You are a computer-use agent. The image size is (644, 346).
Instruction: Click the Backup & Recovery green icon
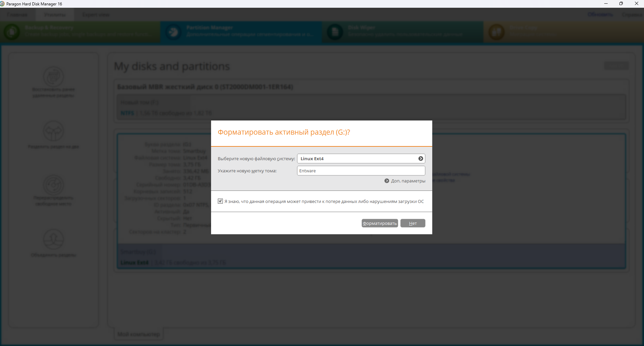coord(12,32)
